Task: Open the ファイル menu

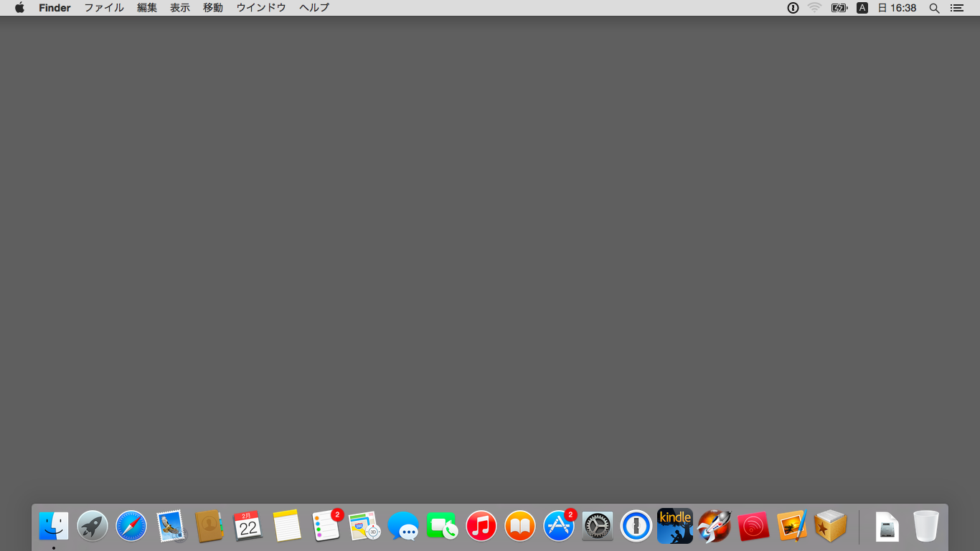Action: [104, 8]
